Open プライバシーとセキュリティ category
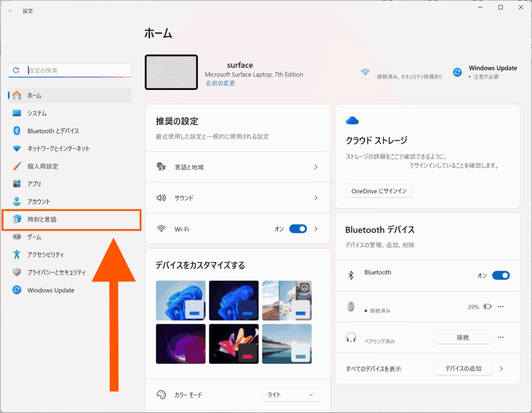This screenshot has width=532, height=413. pyautogui.click(x=70, y=272)
